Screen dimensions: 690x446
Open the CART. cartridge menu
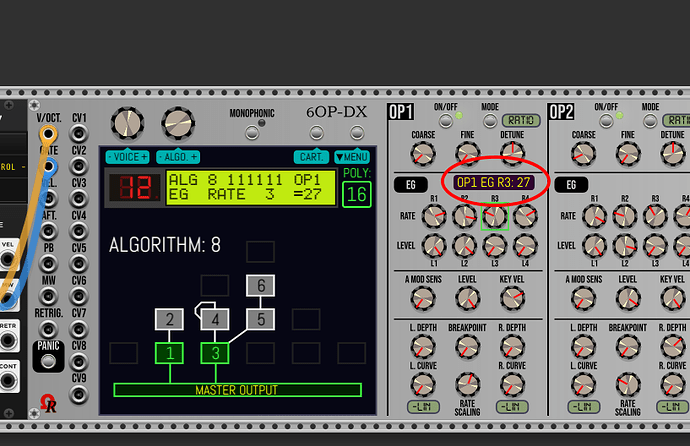pos(311,157)
